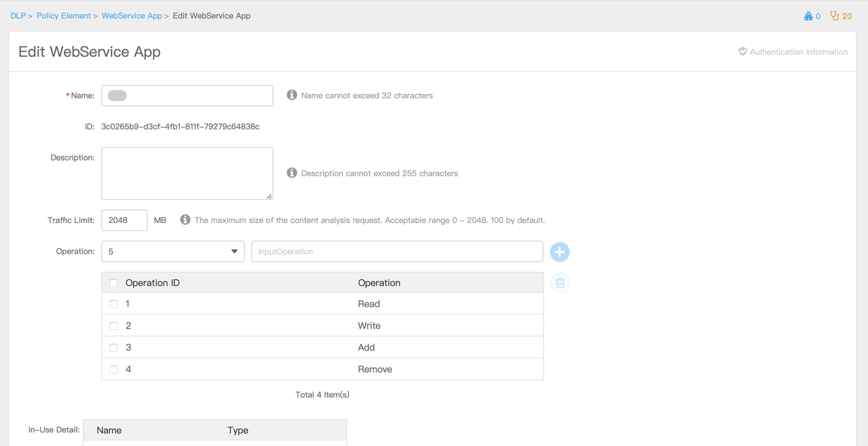The image size is (868, 446).
Task: Click the info icon beside the Name field
Action: 291,95
